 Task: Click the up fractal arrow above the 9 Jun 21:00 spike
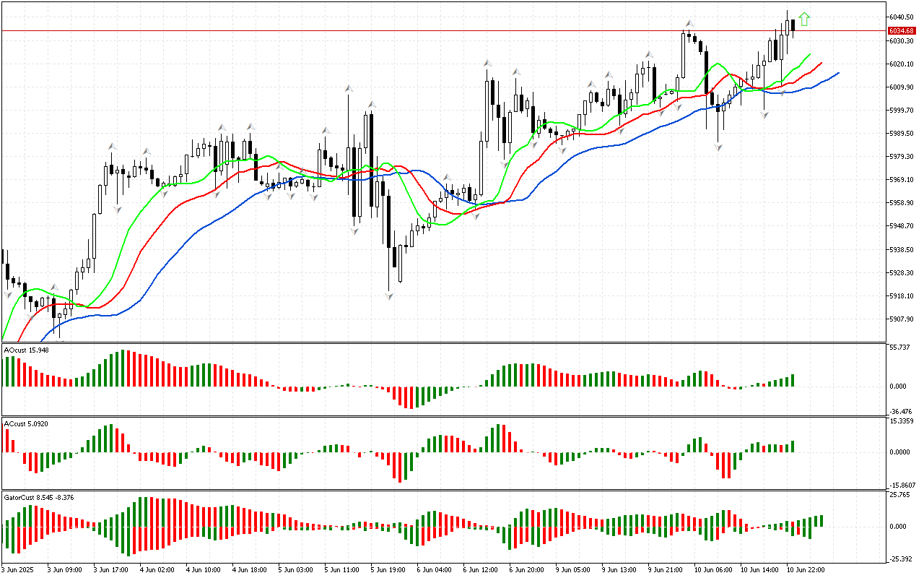(x=689, y=24)
